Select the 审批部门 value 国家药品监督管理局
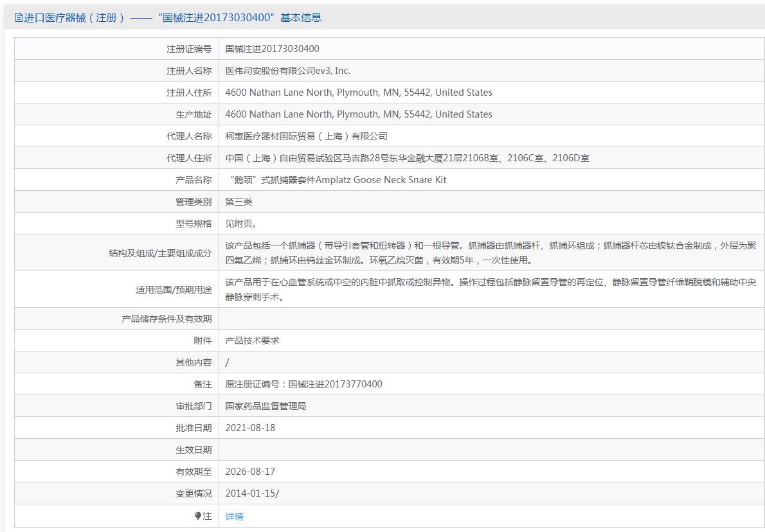765x532 pixels. [268, 405]
